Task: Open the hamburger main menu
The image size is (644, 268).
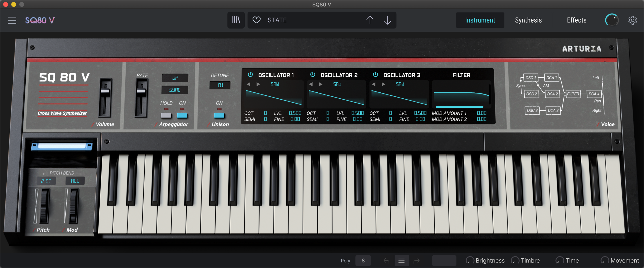Action: click(x=12, y=20)
